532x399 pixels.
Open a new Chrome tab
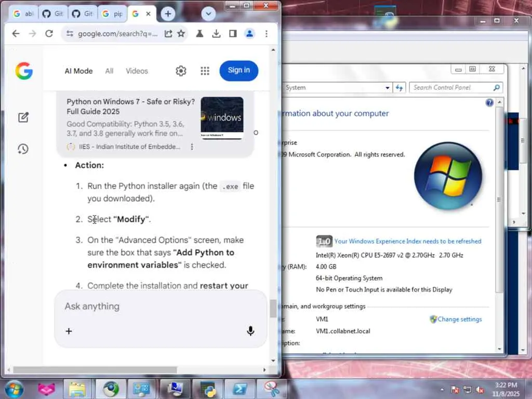(168, 14)
